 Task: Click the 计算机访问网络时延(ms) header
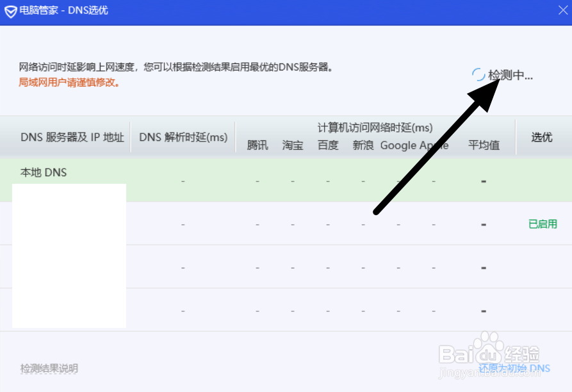(375, 127)
